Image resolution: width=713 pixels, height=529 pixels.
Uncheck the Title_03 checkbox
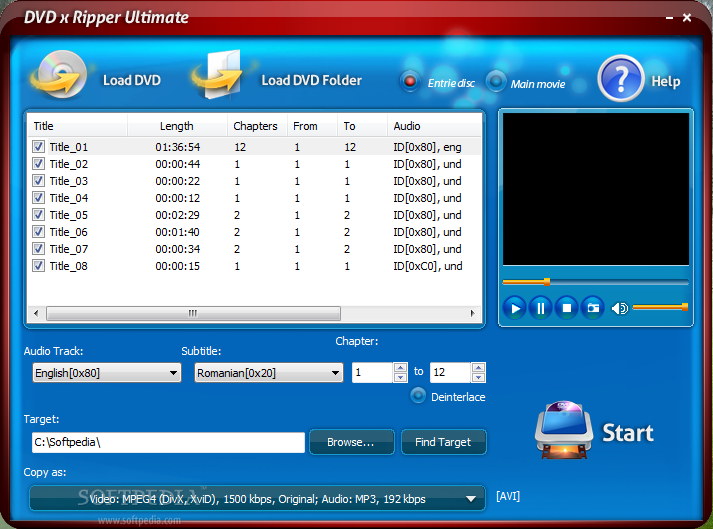pyautogui.click(x=39, y=181)
